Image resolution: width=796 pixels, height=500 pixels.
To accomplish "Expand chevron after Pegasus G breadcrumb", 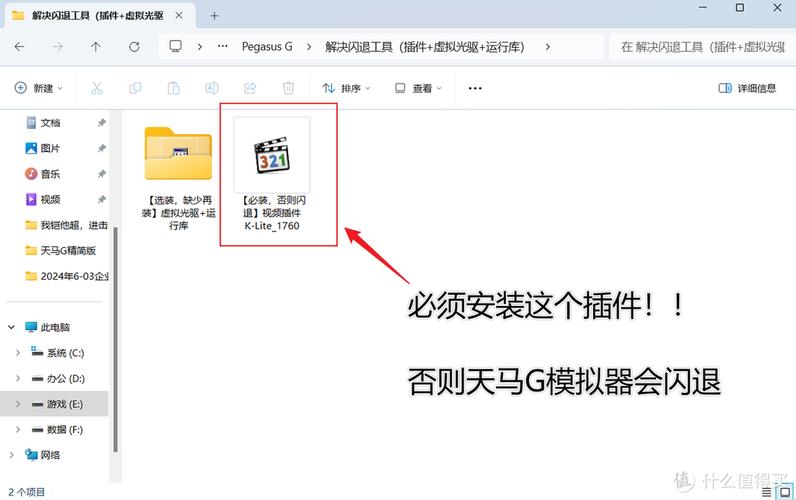I will [x=309, y=47].
